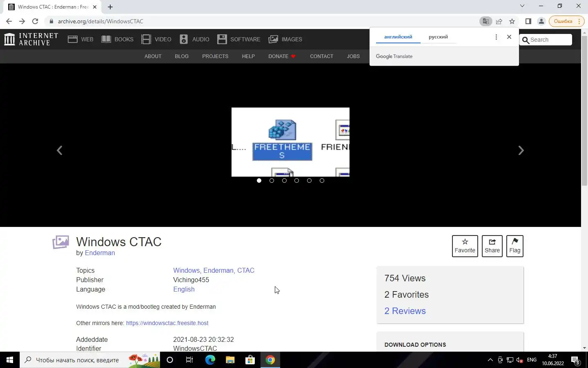Click the DONATE menu item

282,56
